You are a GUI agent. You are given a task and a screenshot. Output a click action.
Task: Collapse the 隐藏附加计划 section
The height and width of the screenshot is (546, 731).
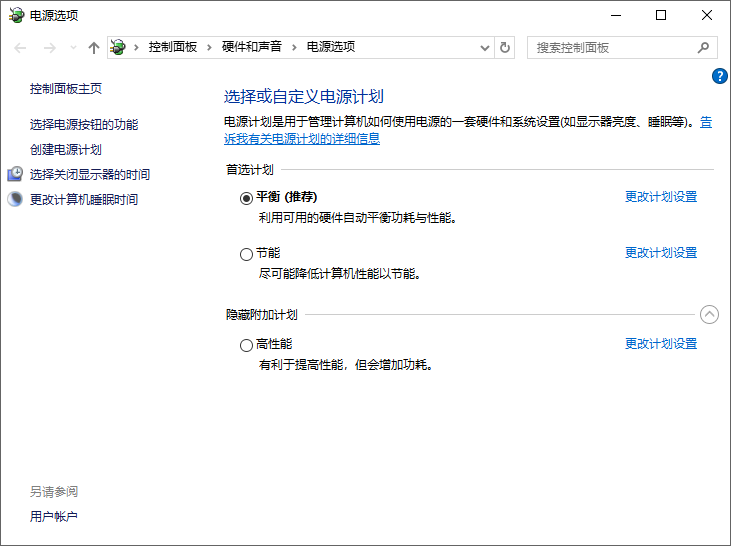709,314
